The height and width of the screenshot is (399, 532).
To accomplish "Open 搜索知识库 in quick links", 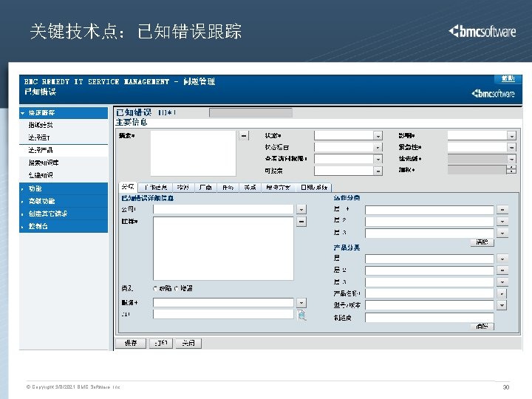I will (44, 163).
